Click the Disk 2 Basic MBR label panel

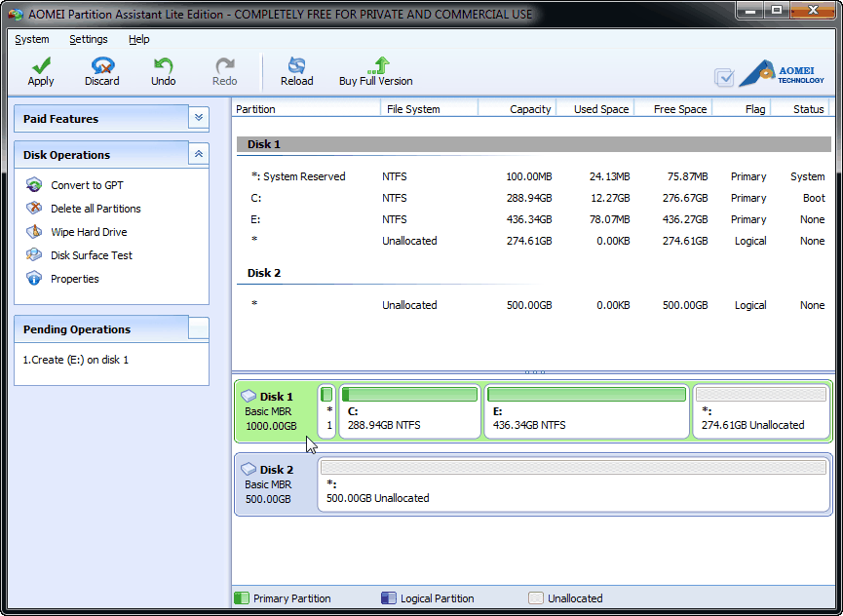coord(276,484)
